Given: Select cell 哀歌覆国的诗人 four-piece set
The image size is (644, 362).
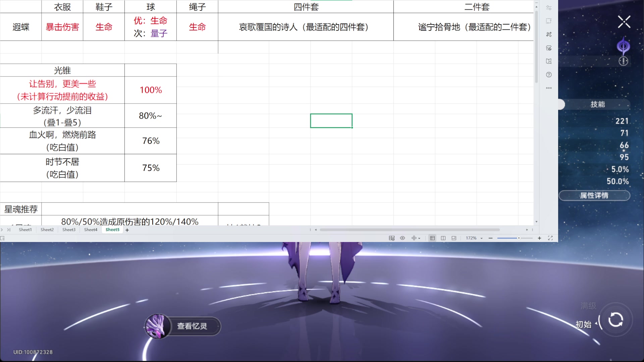Looking at the screenshot, I should pos(306,27).
